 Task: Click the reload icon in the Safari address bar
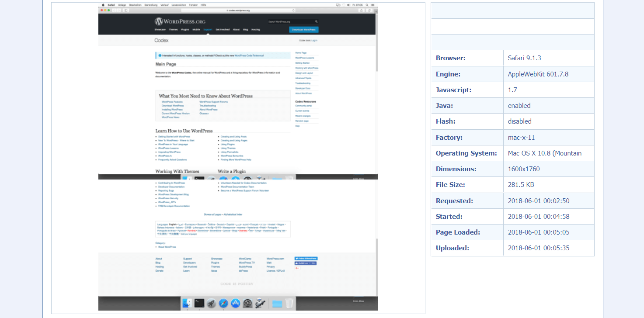[293, 10]
